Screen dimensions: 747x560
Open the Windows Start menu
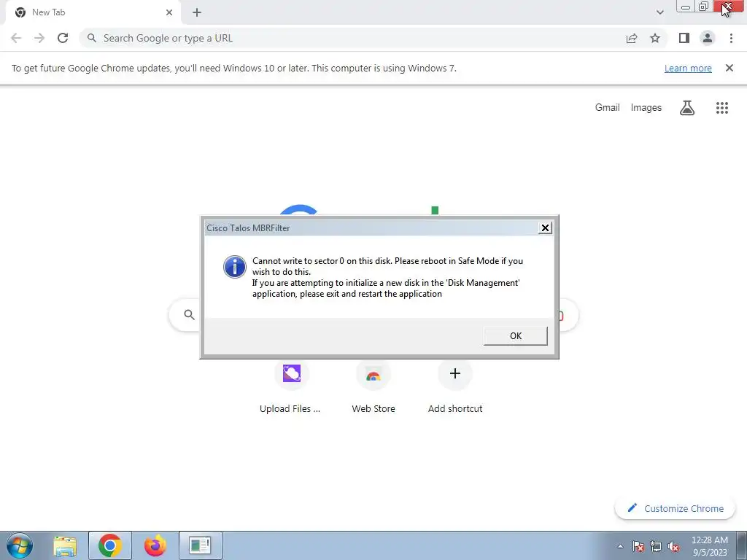20,545
